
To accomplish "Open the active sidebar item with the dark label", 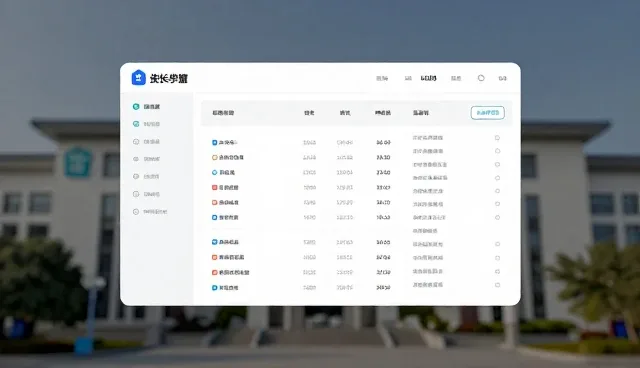I will (147, 106).
